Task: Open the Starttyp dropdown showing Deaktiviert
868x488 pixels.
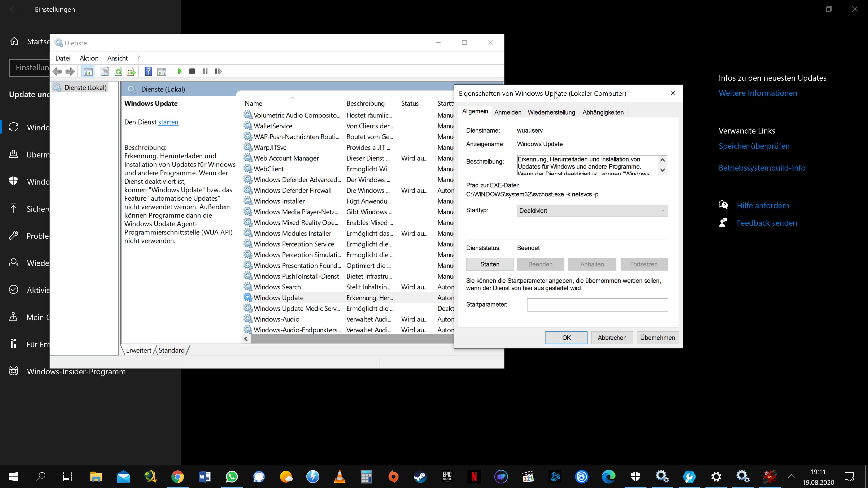Action: point(592,211)
